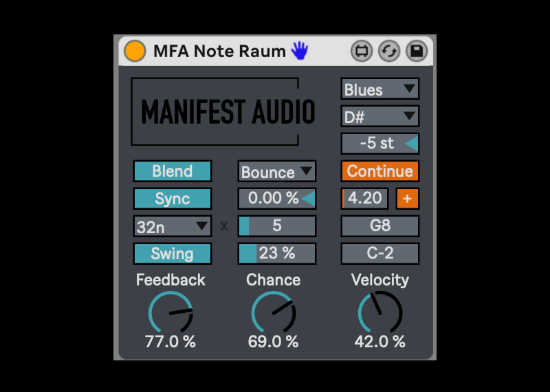Click the save preset floppy disk icon
Viewport: 550px width, 392px height.
point(415,51)
